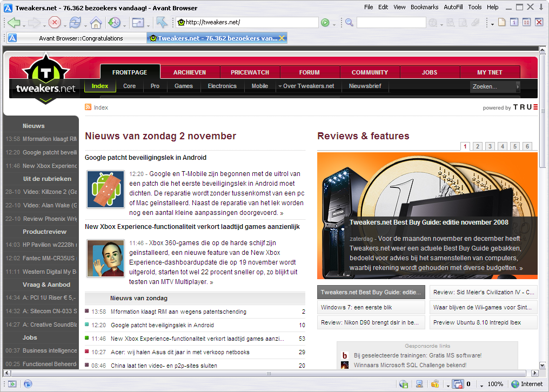Click the Zoeken site search box
The image size is (549, 392).
tap(493, 86)
